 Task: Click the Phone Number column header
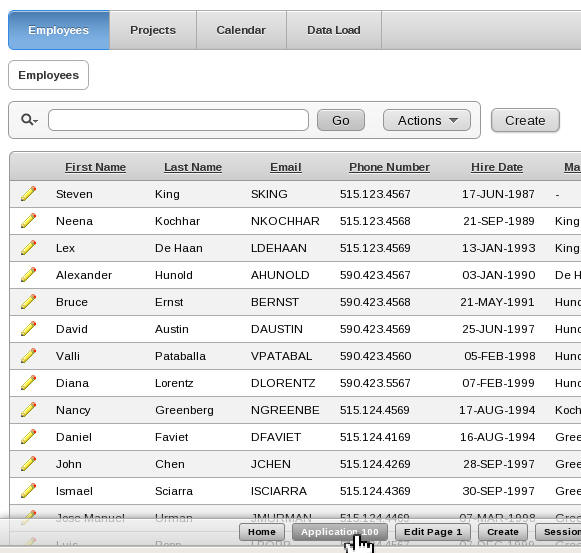tap(389, 167)
